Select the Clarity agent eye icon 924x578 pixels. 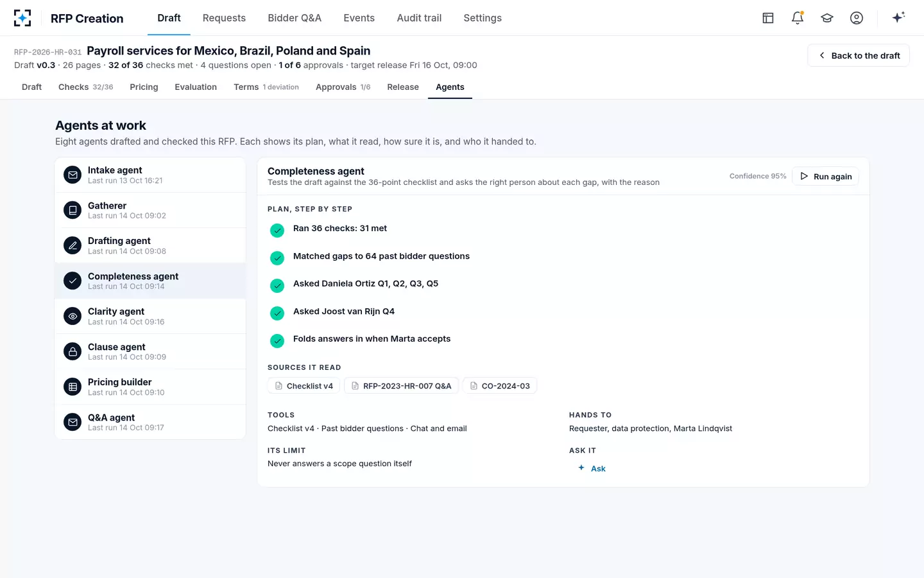click(x=73, y=316)
